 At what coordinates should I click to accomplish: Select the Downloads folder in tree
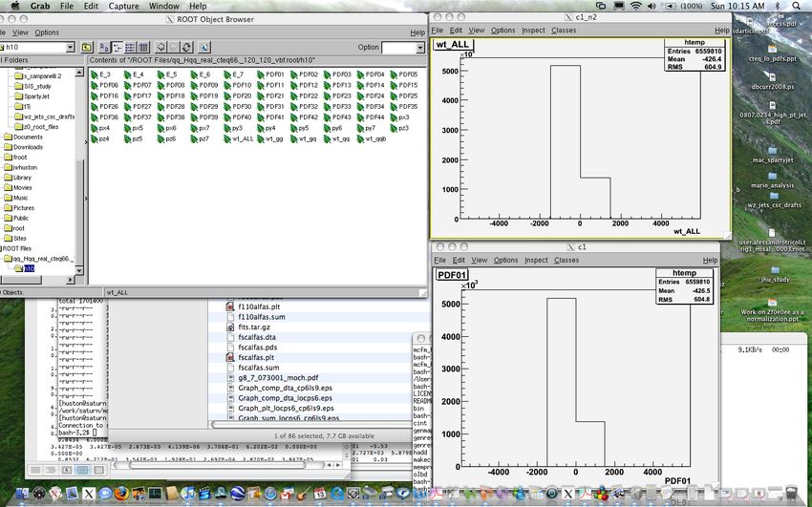pos(23,147)
